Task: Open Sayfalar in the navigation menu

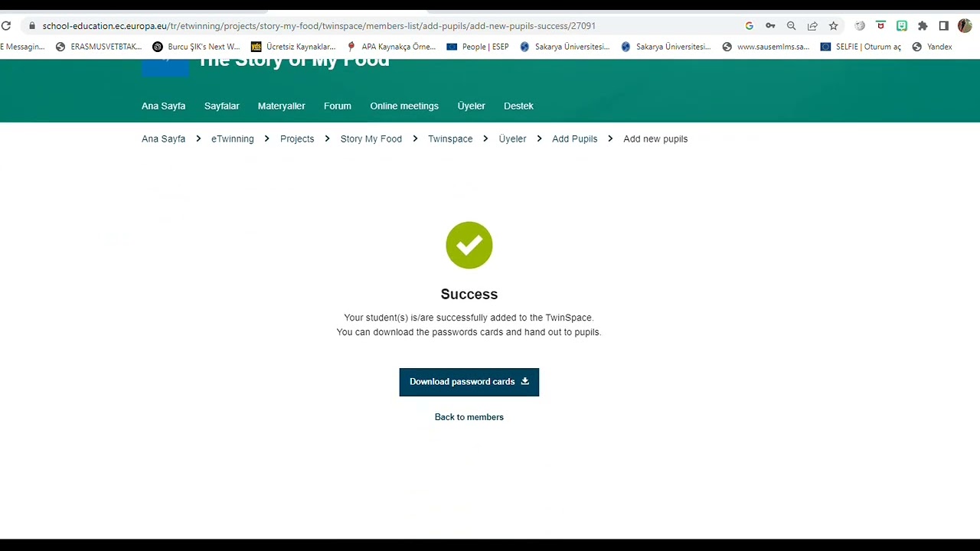Action: (221, 106)
